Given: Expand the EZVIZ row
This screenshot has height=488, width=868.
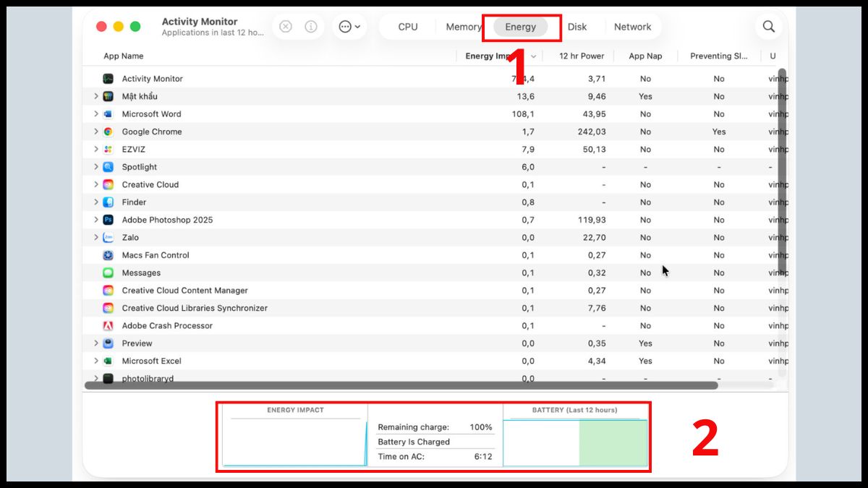Looking at the screenshot, I should (95, 150).
